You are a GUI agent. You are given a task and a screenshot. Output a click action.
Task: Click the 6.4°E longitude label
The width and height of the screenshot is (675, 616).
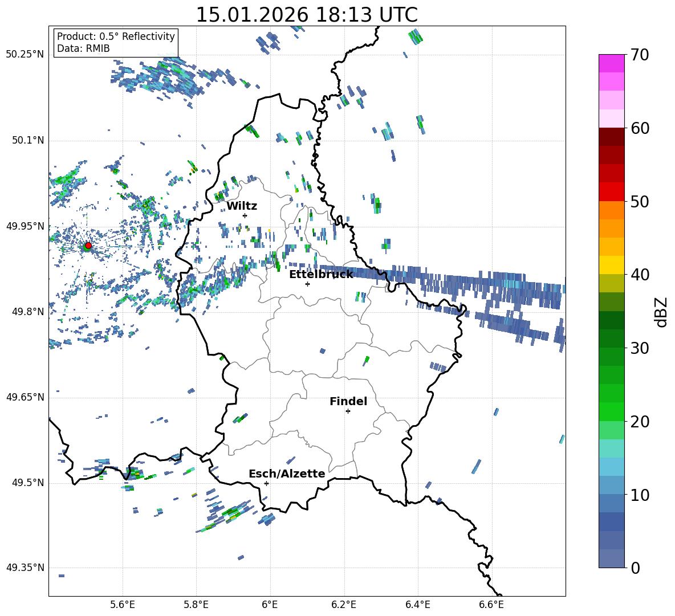pos(417,605)
